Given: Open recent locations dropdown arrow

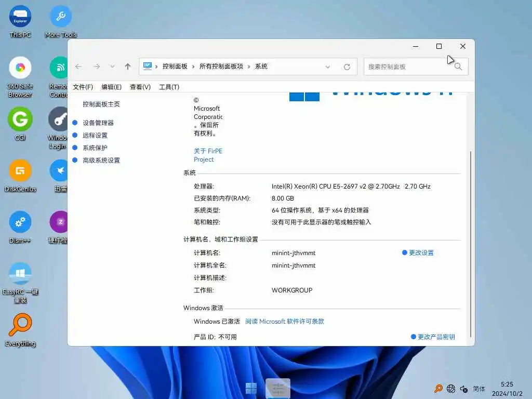Looking at the screenshot, I should pos(112,66).
